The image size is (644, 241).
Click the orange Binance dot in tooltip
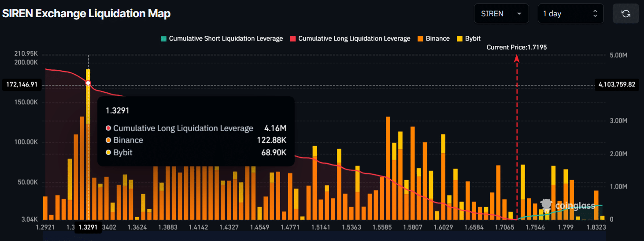tap(108, 140)
